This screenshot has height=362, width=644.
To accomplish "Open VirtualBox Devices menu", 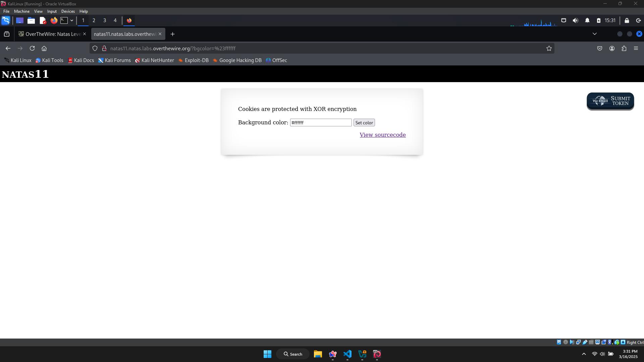I will click(68, 11).
